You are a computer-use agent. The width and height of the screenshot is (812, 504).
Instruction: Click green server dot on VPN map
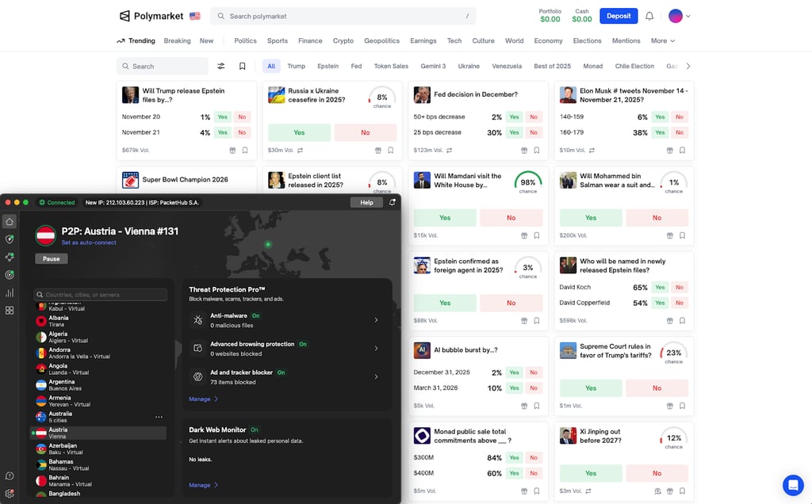click(x=268, y=244)
